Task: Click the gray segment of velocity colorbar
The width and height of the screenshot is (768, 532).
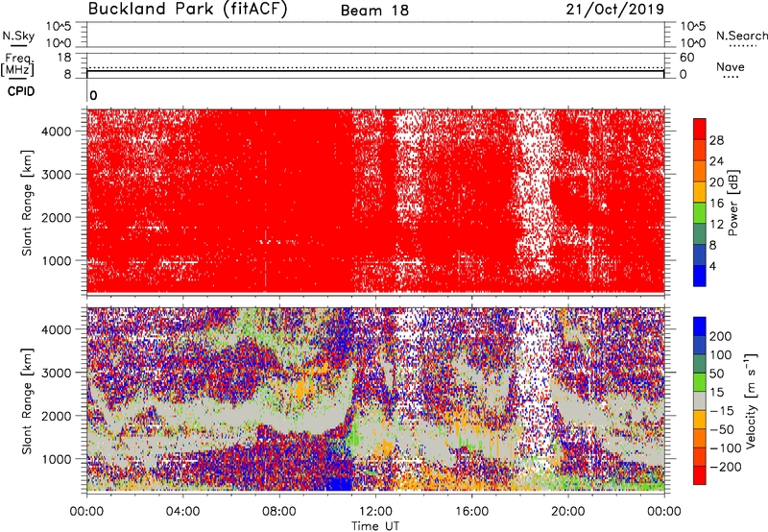Action: pyautogui.click(x=700, y=400)
